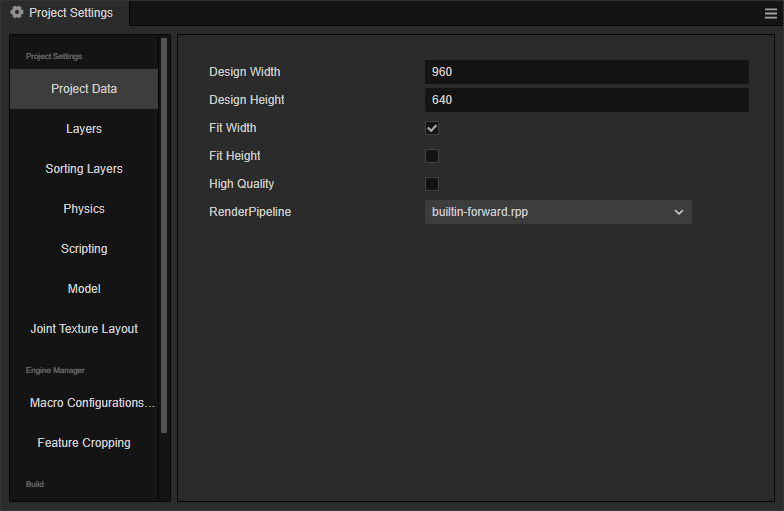Toggle the High Quality checkbox
Image resolution: width=784 pixels, height=511 pixels.
[432, 184]
